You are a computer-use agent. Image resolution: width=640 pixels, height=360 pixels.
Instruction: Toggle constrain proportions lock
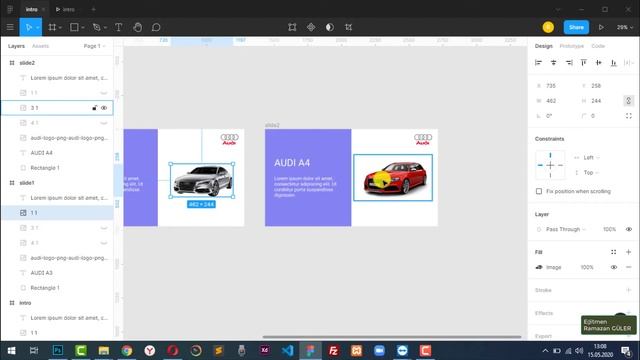[629, 100]
